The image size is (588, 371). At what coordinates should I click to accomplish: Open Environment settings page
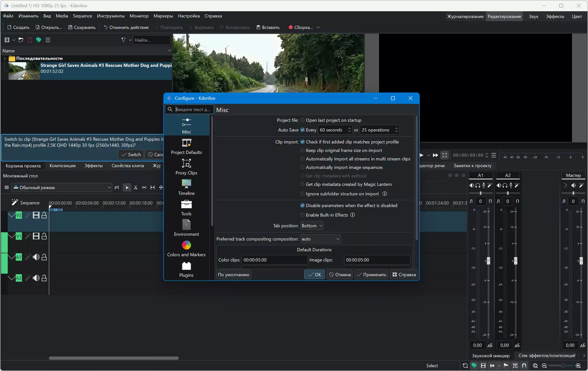187,228
